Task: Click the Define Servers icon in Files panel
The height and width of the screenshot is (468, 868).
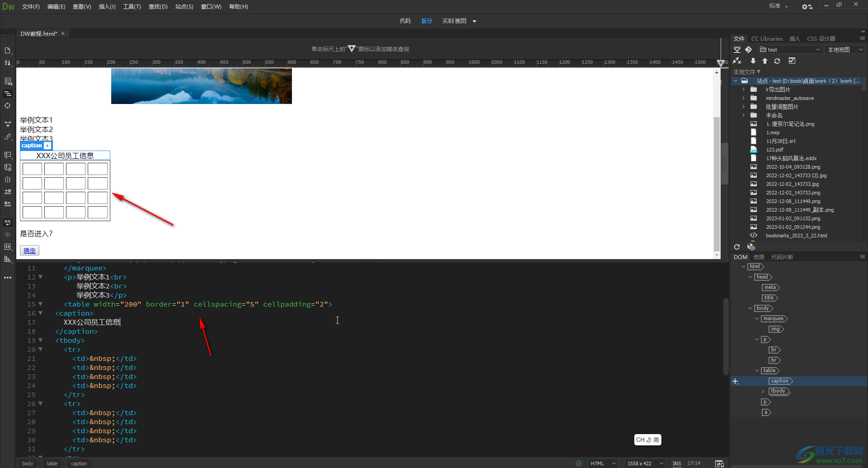Action: pos(737,50)
